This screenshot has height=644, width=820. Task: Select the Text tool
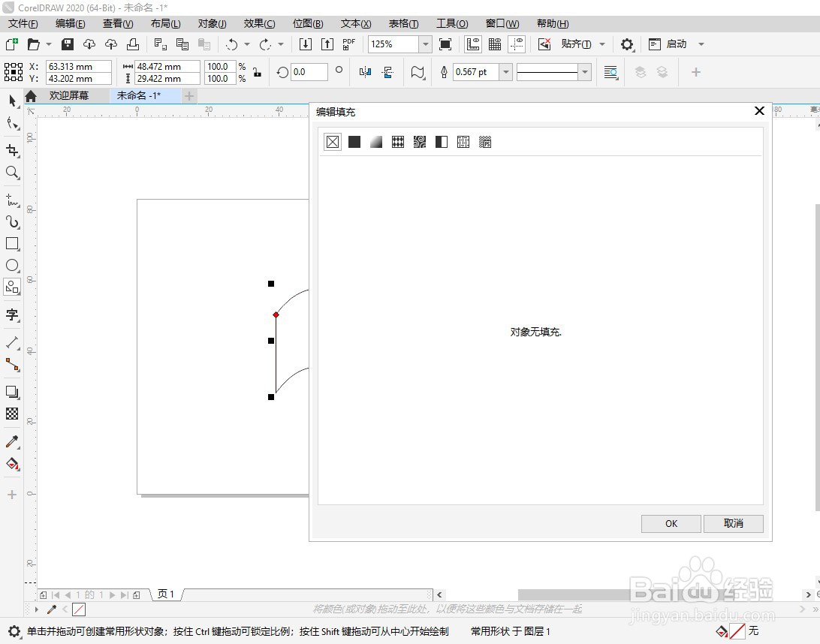click(12, 314)
